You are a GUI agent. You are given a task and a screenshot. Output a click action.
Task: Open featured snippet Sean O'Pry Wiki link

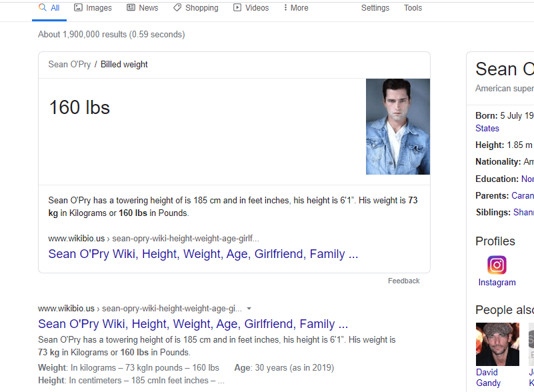pyautogui.click(x=203, y=254)
